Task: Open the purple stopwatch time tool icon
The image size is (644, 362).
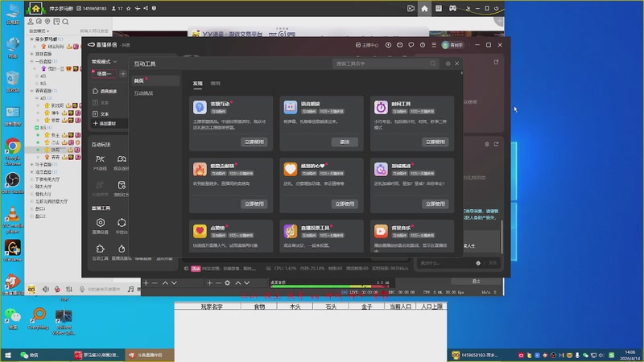Action: pyautogui.click(x=381, y=107)
